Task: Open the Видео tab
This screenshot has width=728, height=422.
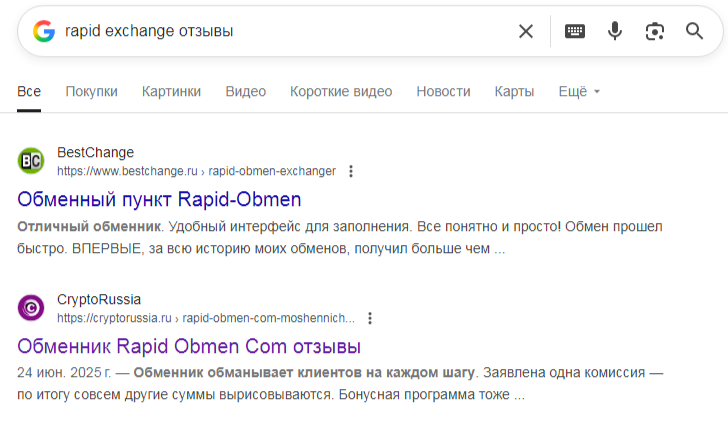Action: tap(246, 91)
